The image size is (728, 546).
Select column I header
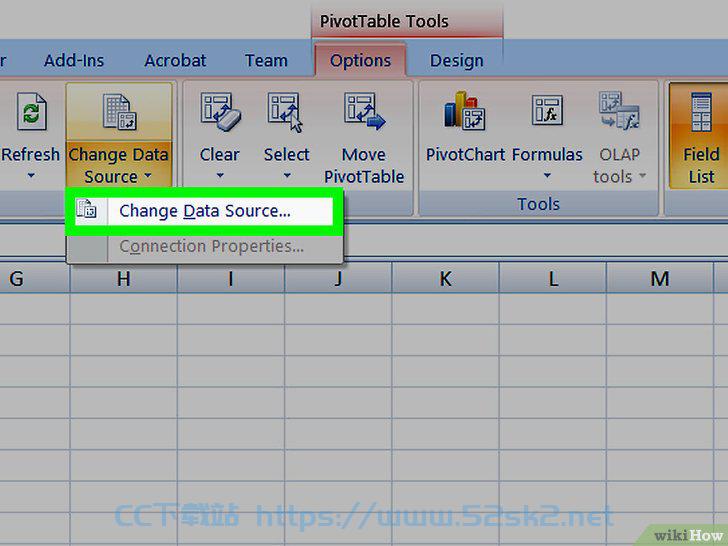[231, 279]
